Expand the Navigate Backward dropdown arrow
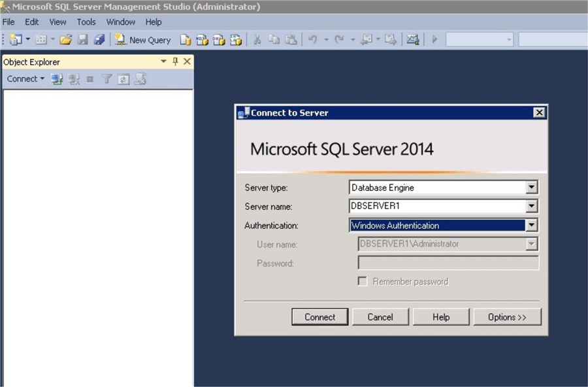Image resolution: width=588 pixels, height=387 pixels. point(378,39)
